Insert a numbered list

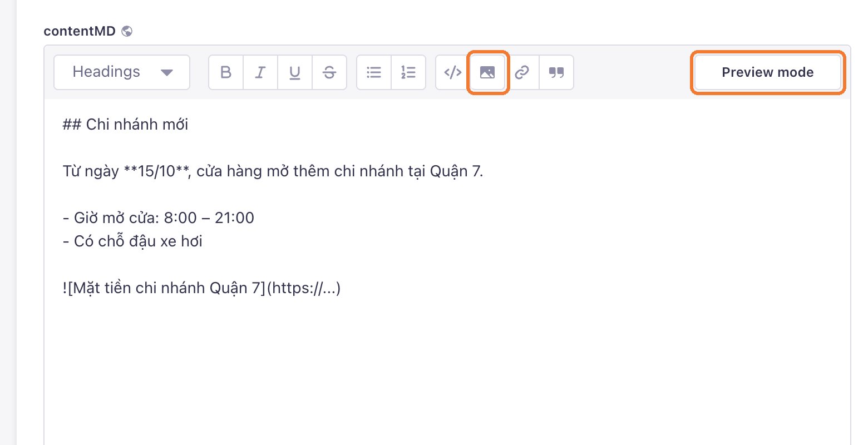(408, 72)
